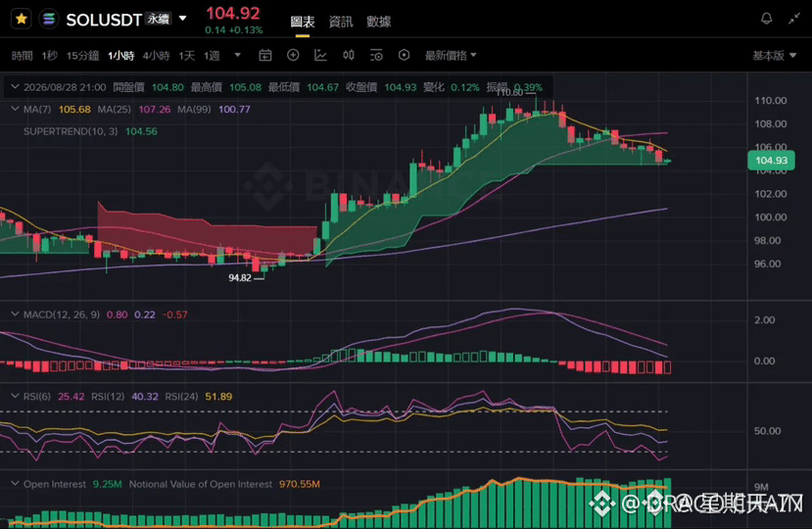Open the 基本版 chart version dropdown
Screen dimensions: 812x529
(x=774, y=56)
